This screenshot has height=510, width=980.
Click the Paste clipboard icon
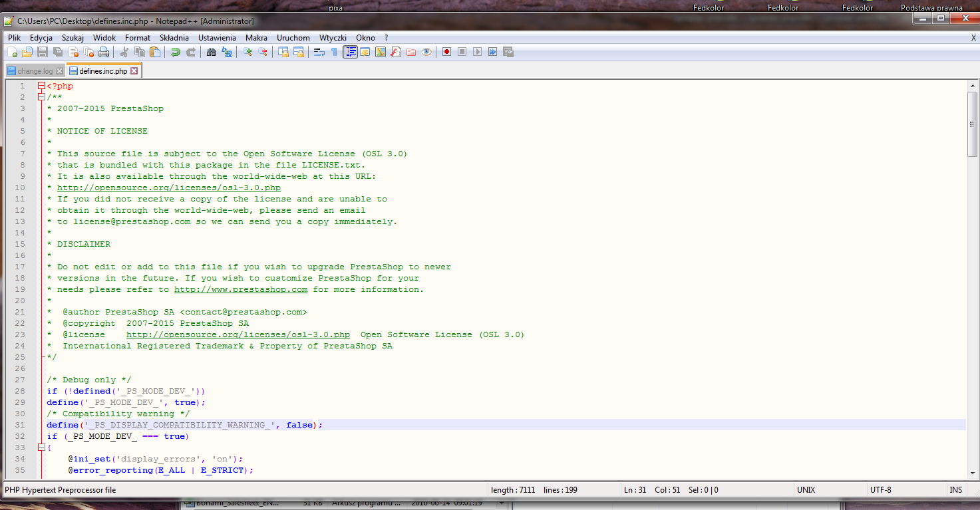[x=155, y=52]
